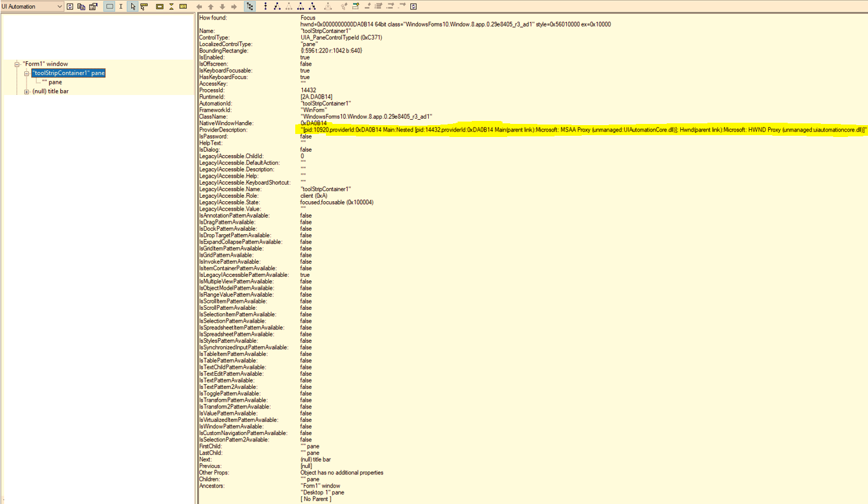Click the Next value (null) title bar
868x504 pixels.
pos(315,460)
